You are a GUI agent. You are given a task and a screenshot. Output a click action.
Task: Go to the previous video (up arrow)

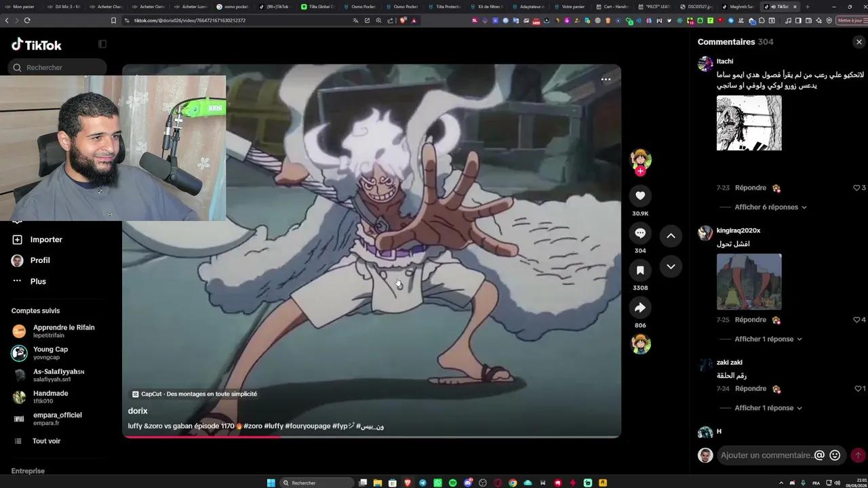click(x=671, y=236)
